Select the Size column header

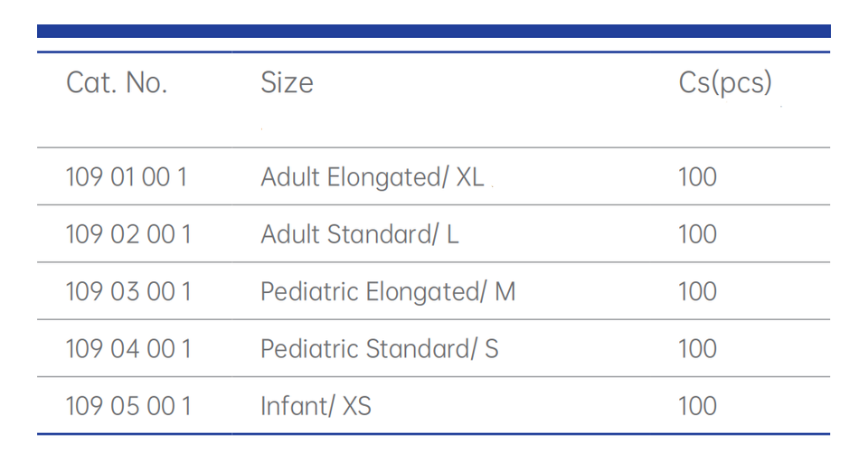click(287, 83)
